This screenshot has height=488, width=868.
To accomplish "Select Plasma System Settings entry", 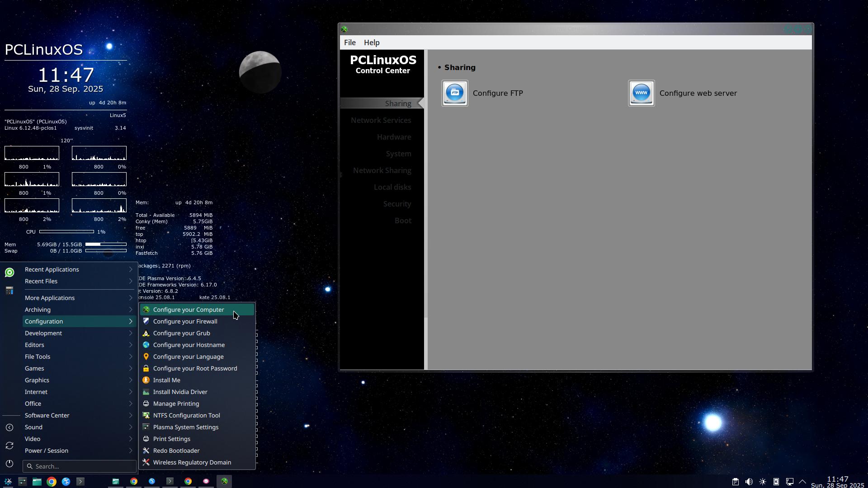I will pos(185,427).
